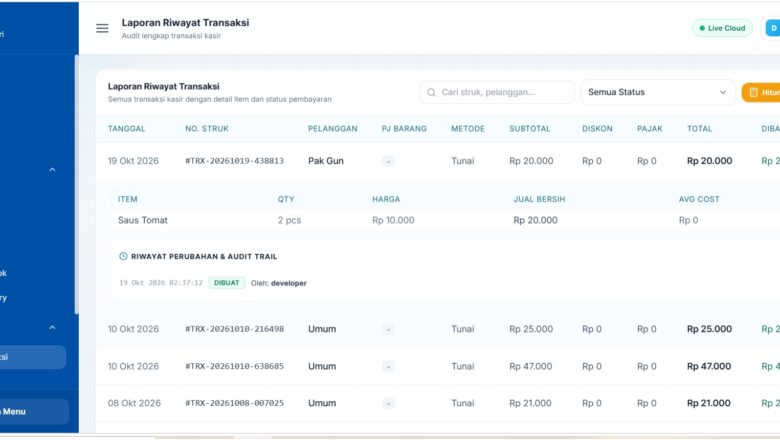
Task: Collapse the upper sidebar section chevron
Action: pyautogui.click(x=52, y=170)
